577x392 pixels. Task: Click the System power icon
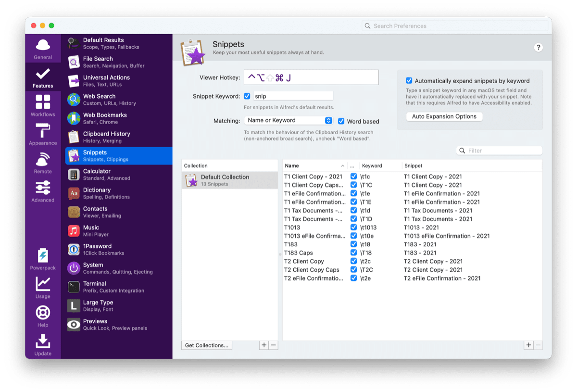(74, 268)
